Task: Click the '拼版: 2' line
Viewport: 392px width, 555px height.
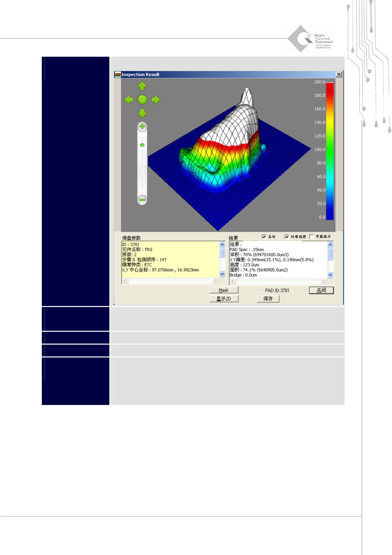Action: [x=129, y=255]
